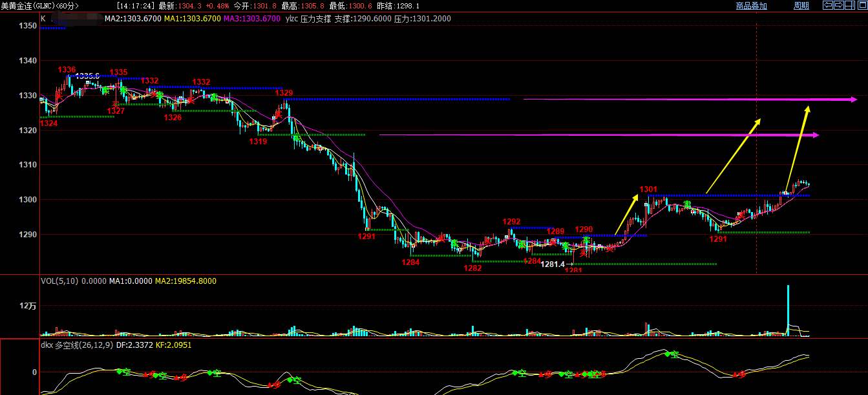Select the upper magenta horizontal resistance line
The width and height of the screenshot is (868, 395).
[690, 100]
